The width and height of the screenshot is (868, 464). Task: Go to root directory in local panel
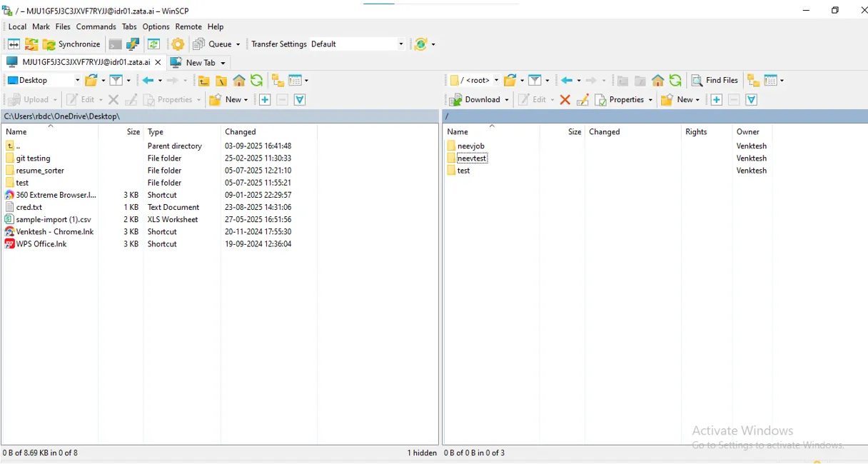[x=221, y=81]
